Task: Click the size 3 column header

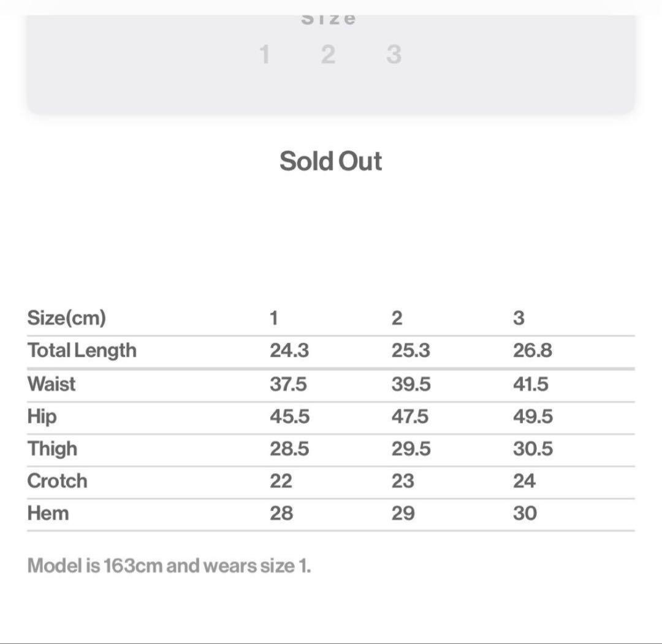Action: (x=519, y=318)
